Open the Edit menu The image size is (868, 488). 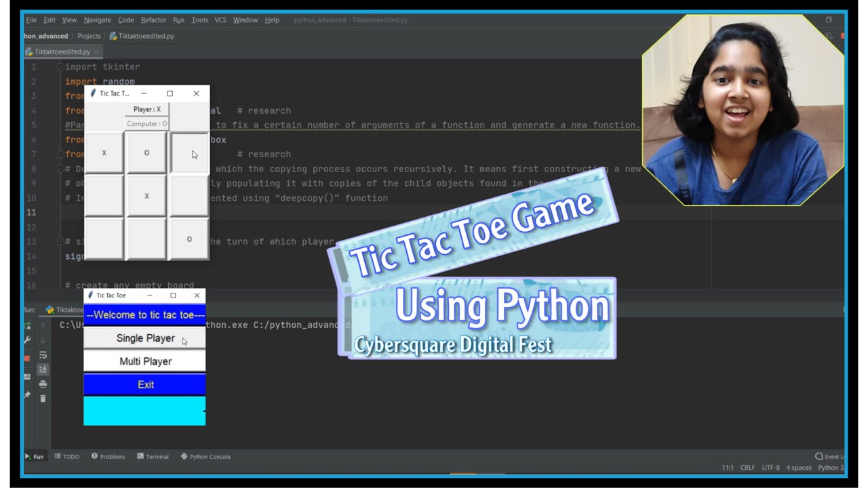pyautogui.click(x=50, y=20)
